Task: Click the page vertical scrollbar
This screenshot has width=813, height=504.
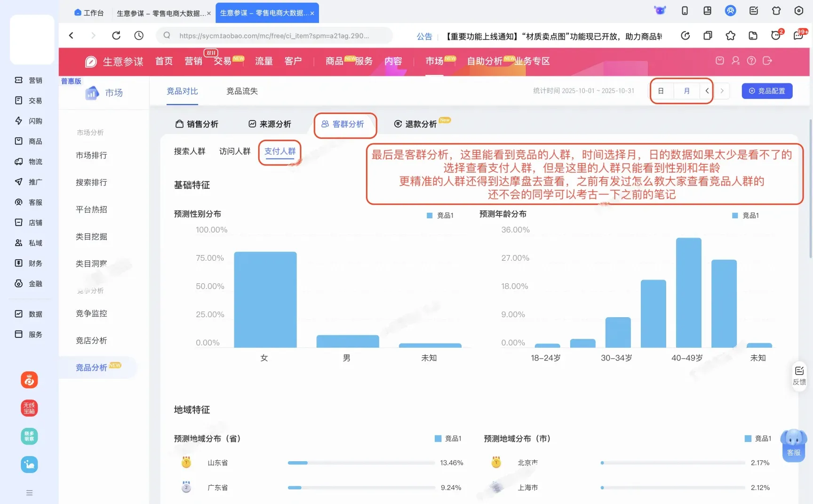Action: [x=810, y=188]
